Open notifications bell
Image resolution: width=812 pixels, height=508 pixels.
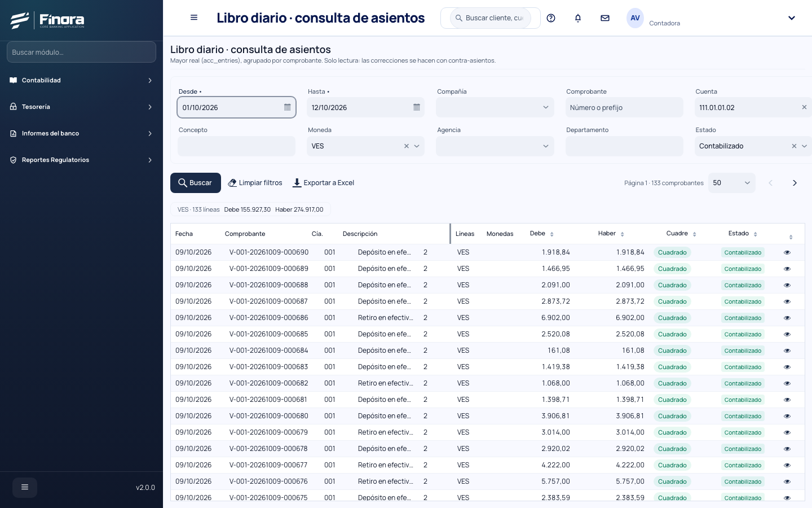(x=578, y=18)
